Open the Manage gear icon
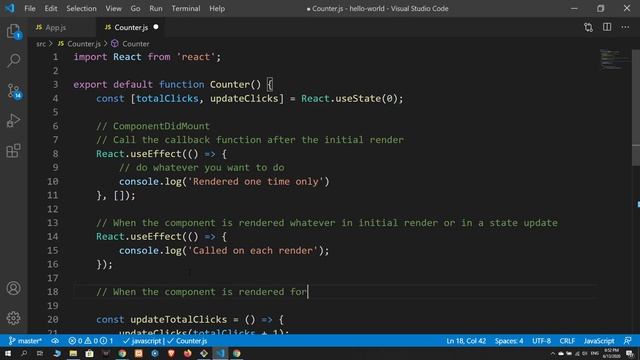Image resolution: width=640 pixels, height=360 pixels. 13,318
